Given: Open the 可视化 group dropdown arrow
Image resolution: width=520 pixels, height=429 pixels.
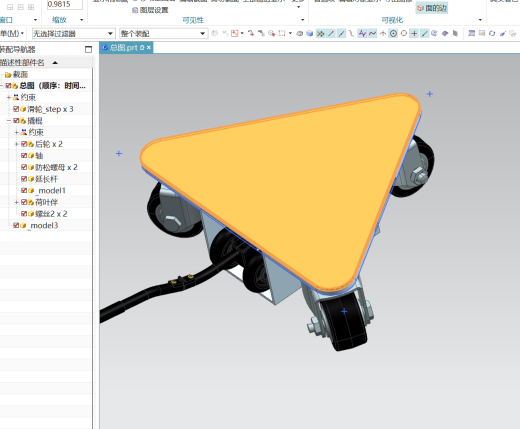Looking at the screenshot, I should tap(480, 20).
